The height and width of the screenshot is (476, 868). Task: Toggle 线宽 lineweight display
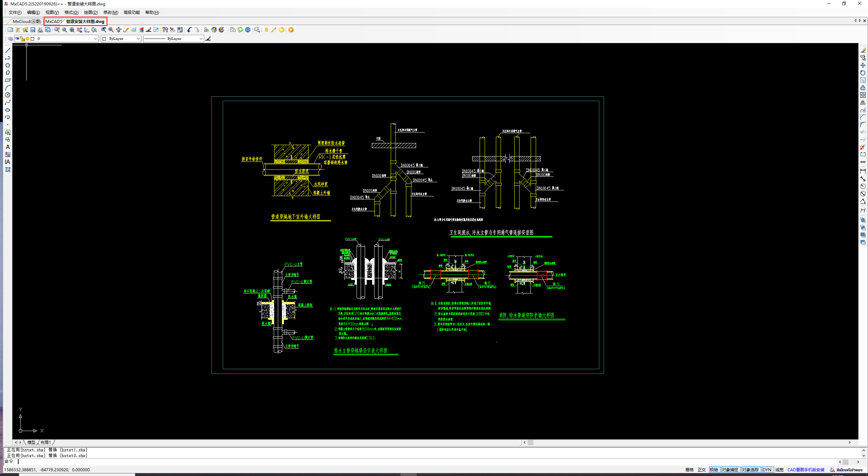click(x=779, y=470)
